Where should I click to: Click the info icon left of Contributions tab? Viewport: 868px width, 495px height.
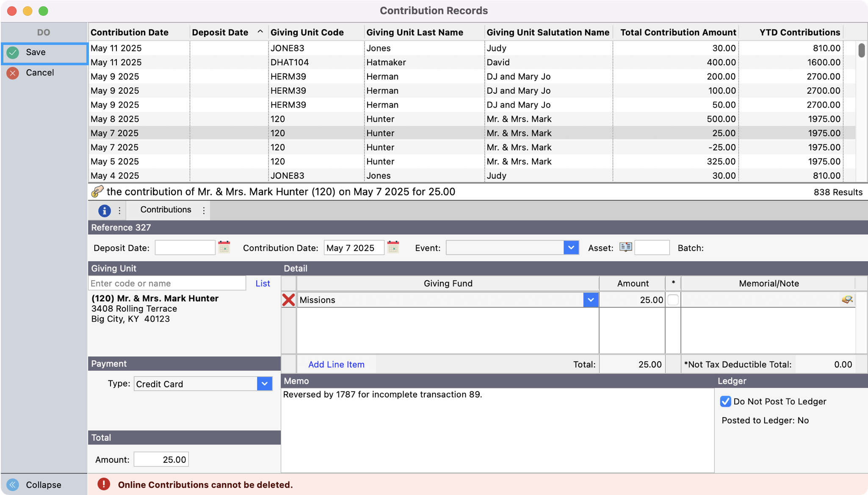click(x=104, y=210)
